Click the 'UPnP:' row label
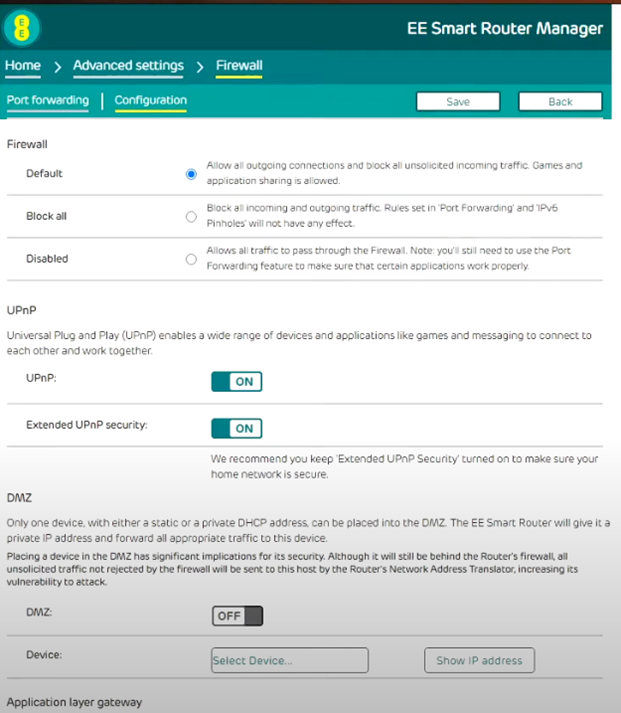Image resolution: width=621 pixels, height=713 pixels. pos(41,378)
